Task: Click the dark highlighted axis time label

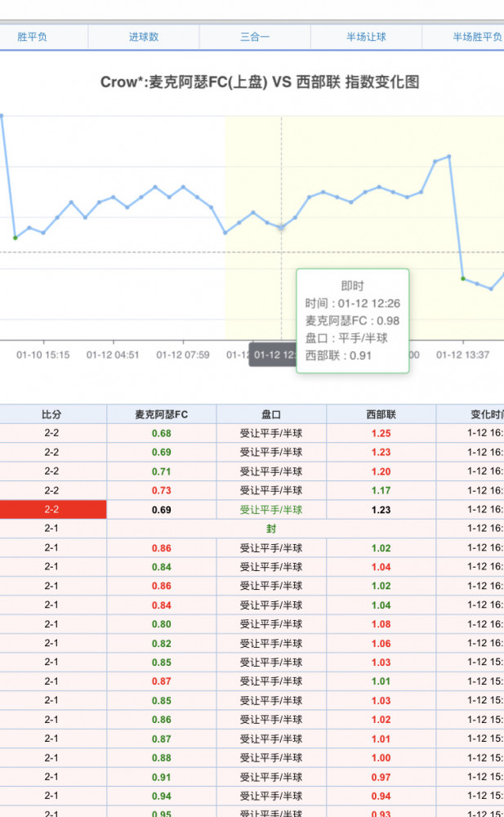Action: tap(273, 355)
